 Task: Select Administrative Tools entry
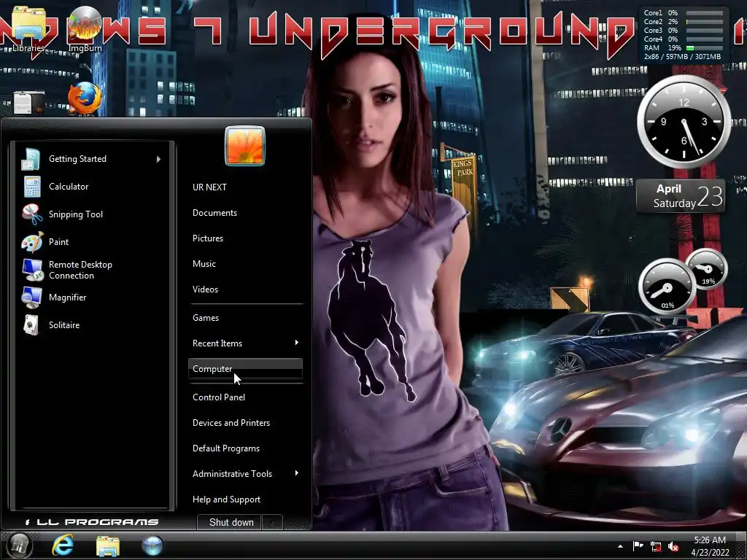pos(245,474)
